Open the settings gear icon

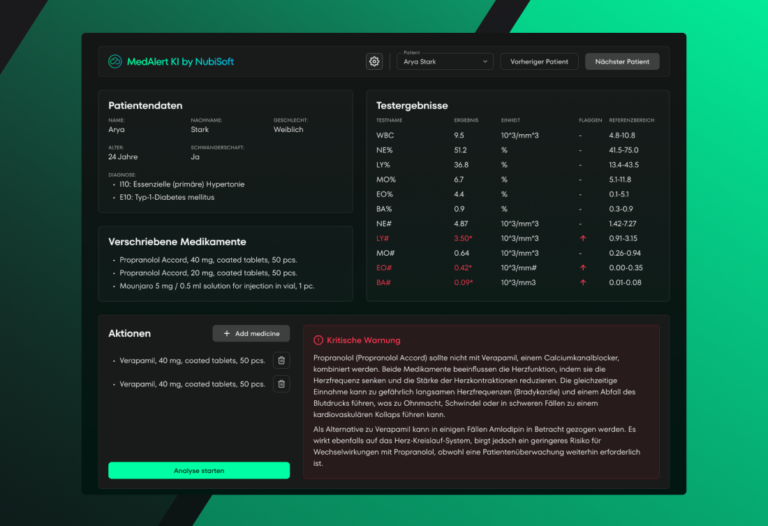coord(374,62)
